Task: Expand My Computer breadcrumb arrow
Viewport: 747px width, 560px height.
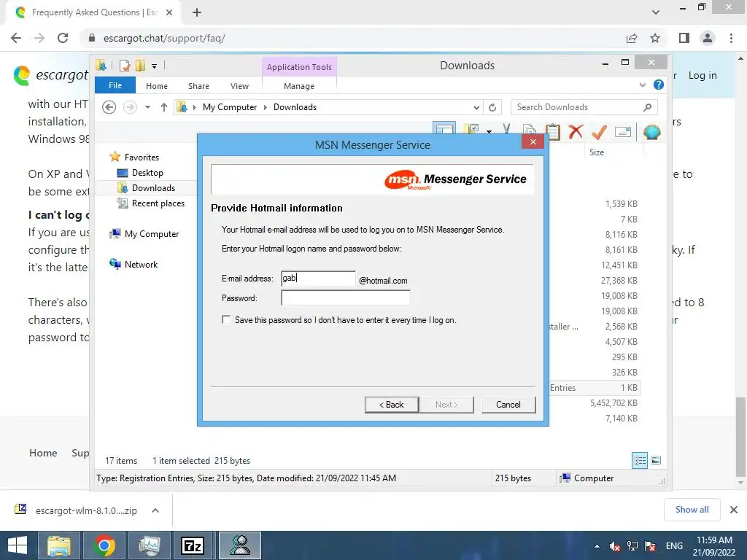Action: pos(266,108)
